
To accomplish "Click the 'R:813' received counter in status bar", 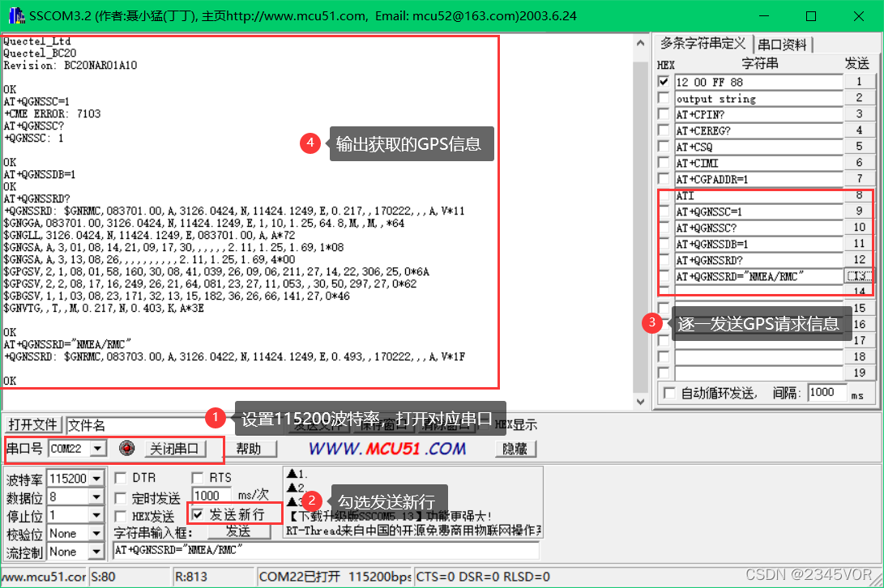I will (x=191, y=577).
